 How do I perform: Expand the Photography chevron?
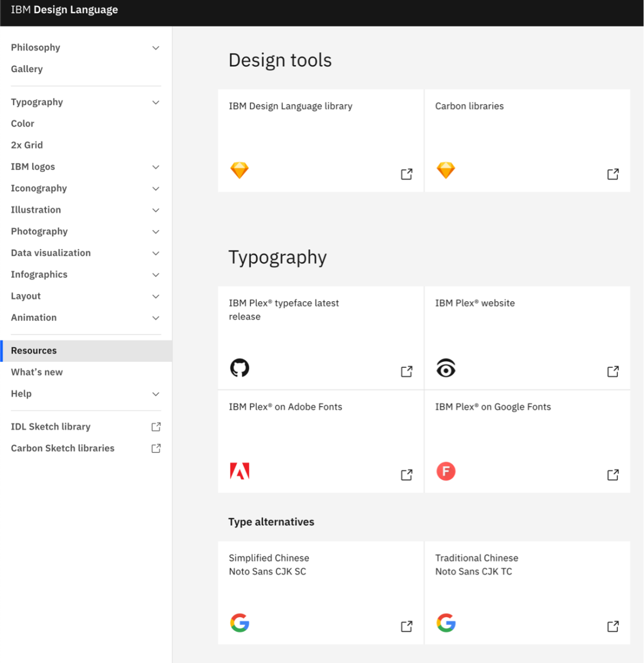tap(156, 232)
